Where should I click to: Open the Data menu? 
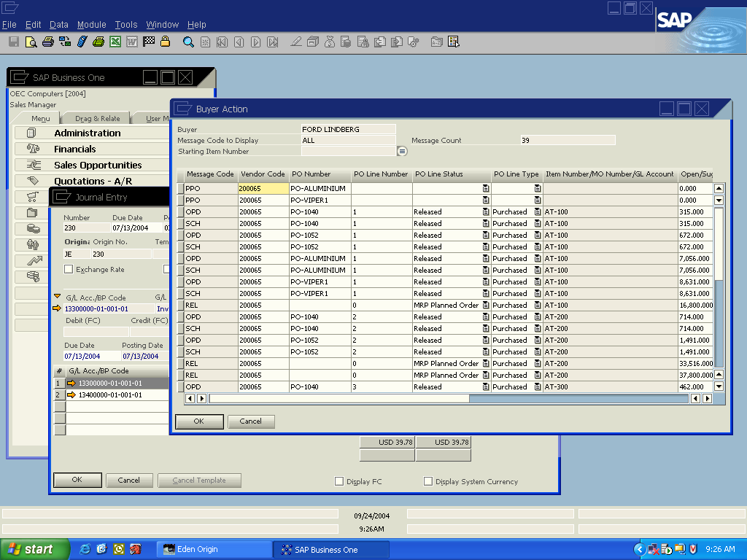[58, 25]
